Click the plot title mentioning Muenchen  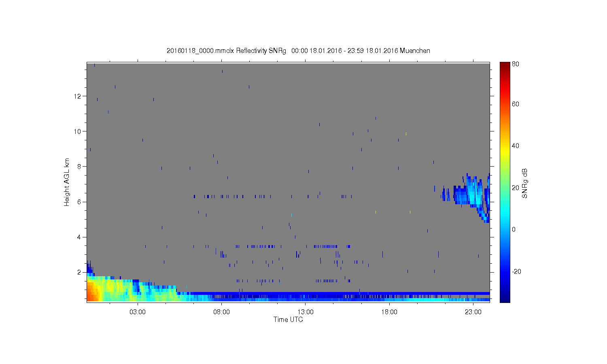coord(298,51)
